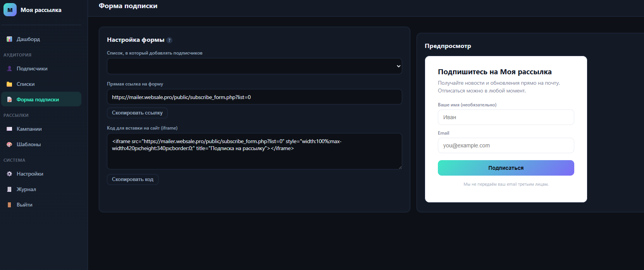Screen dimensions: 644x270
Task: Click the АУДИТОРИЯ sidebar section label
Action: point(17,55)
